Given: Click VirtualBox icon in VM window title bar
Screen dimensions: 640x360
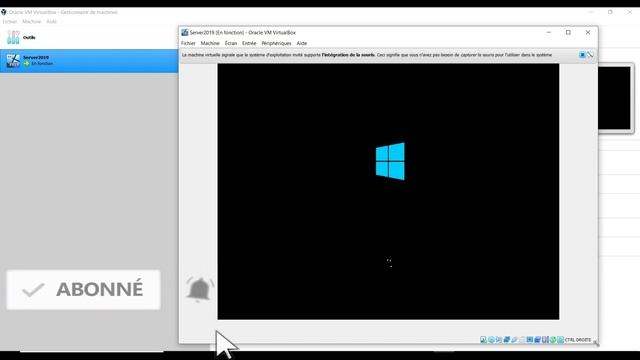Looking at the screenshot, I should pos(184,33).
